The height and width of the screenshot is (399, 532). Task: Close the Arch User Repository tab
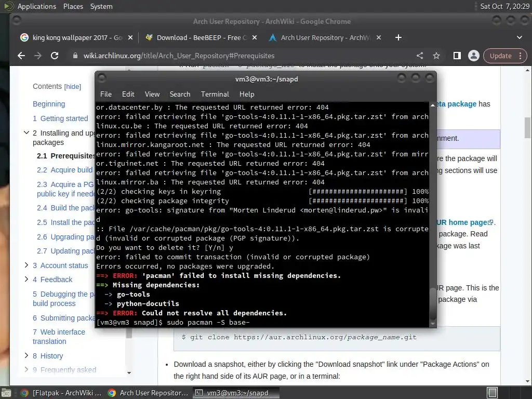(x=379, y=37)
